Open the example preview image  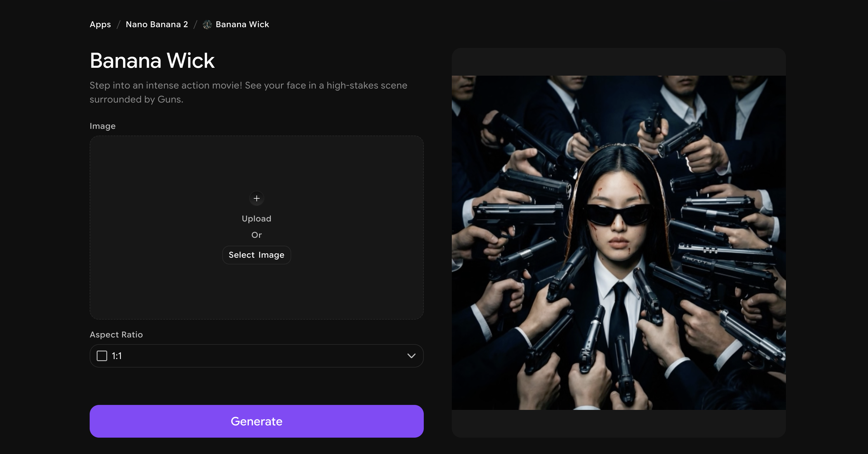(x=619, y=243)
